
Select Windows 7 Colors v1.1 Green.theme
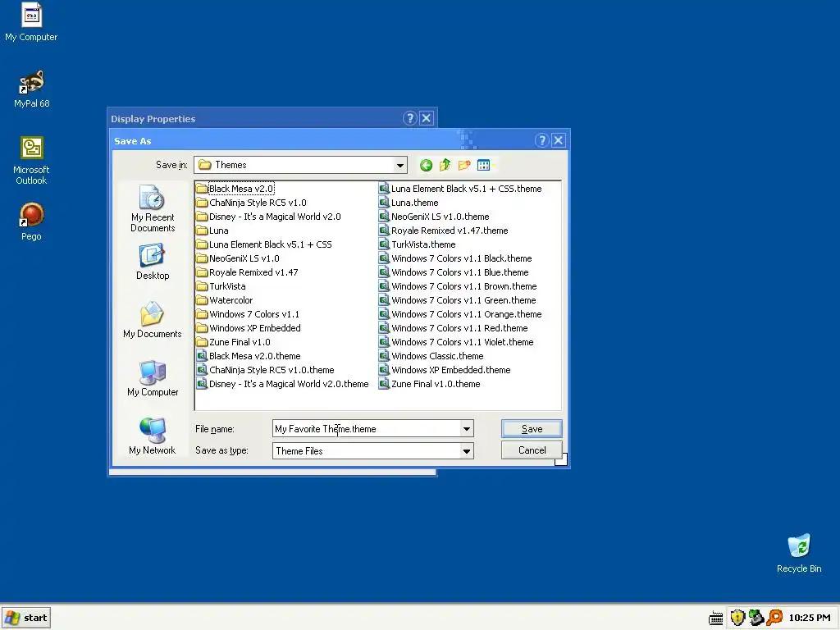click(458, 300)
